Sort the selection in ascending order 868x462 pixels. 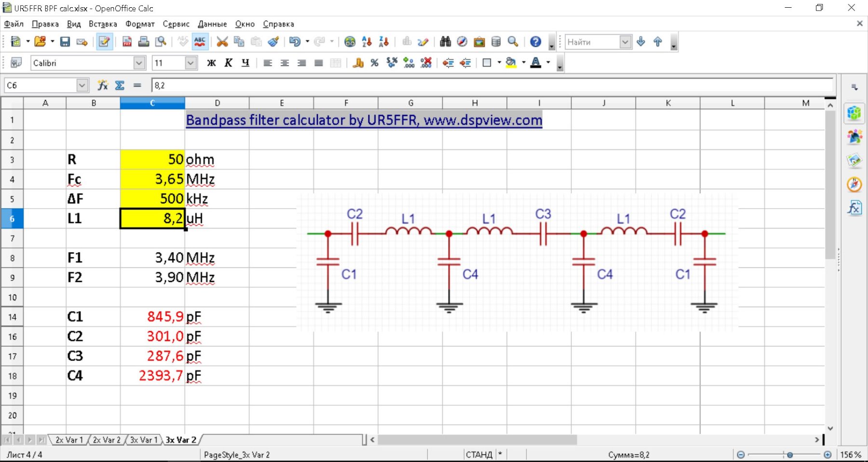coord(367,42)
